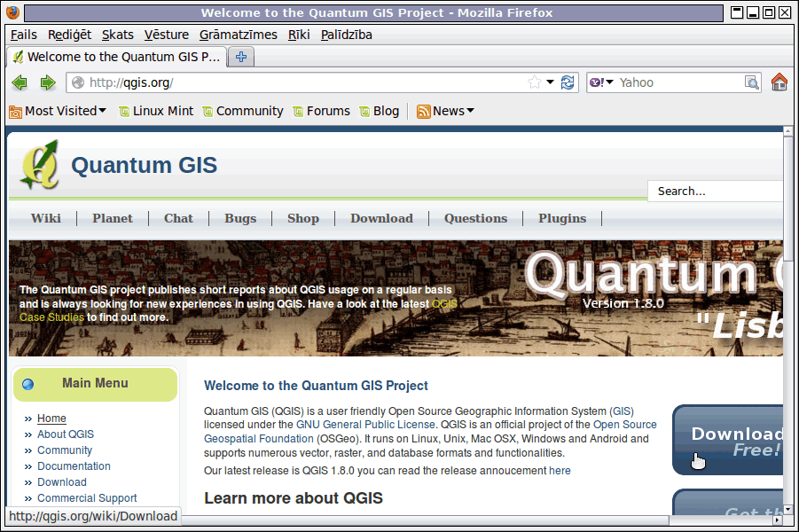Screen dimensions: 799x532
Task: Click About QGIS in Main Menu
Action: [66, 434]
